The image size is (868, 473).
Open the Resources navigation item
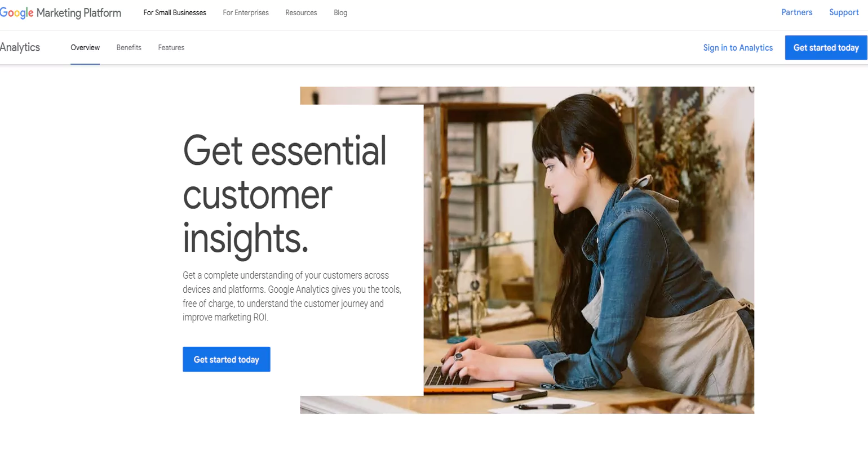[301, 12]
